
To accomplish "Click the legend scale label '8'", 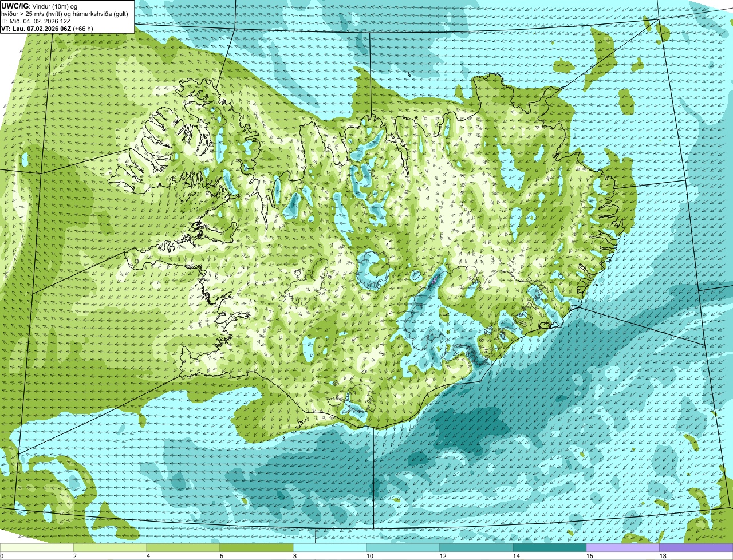I will (295, 556).
